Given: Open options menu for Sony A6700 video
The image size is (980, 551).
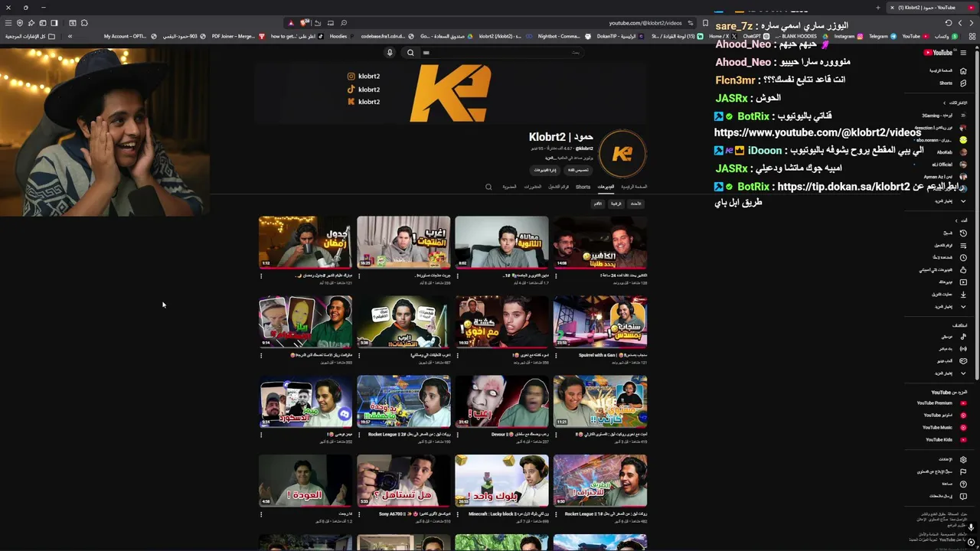Looking at the screenshot, I should tap(359, 514).
